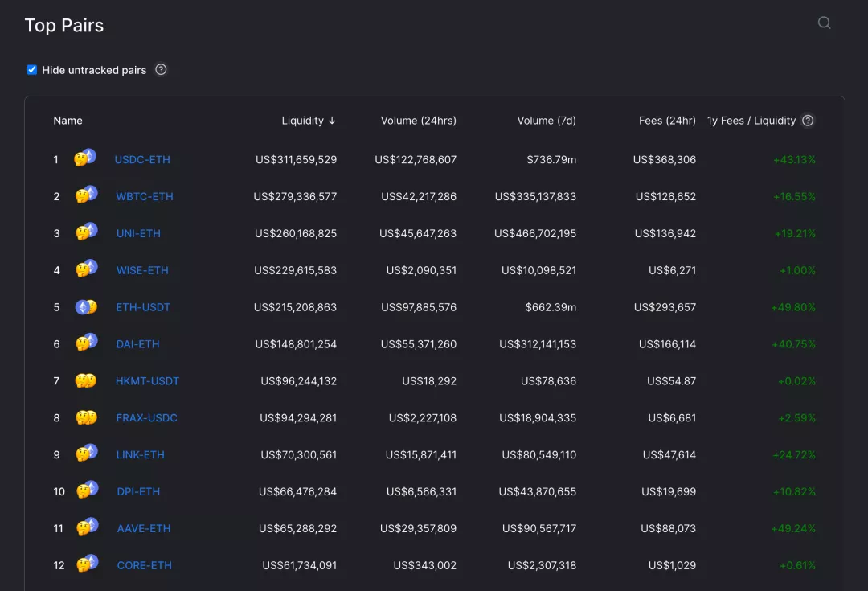The width and height of the screenshot is (868, 591).
Task: Click the token icon pair for WISE-ETH
Action: [86, 269]
